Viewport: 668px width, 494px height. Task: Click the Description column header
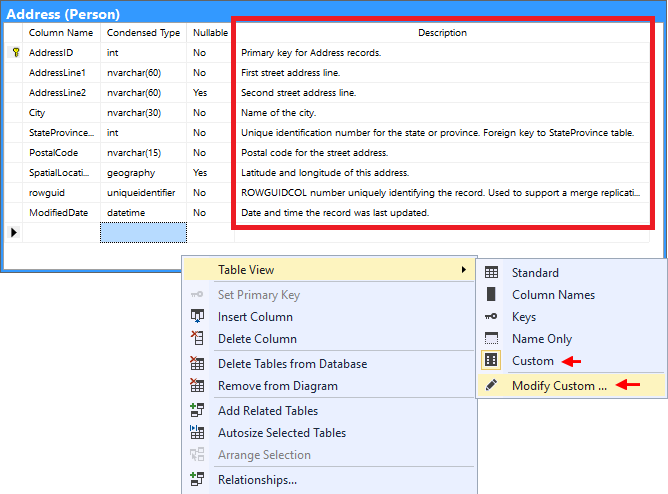click(x=442, y=33)
